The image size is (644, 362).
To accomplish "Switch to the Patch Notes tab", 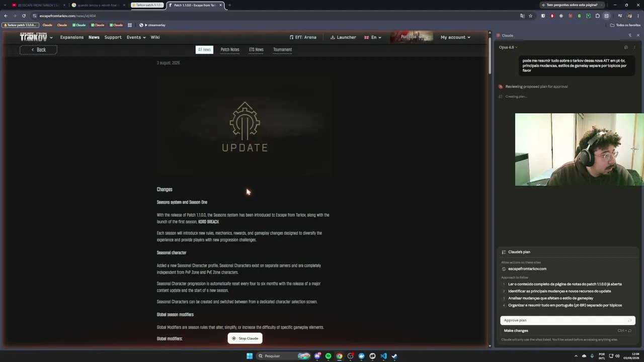I will coord(230,50).
